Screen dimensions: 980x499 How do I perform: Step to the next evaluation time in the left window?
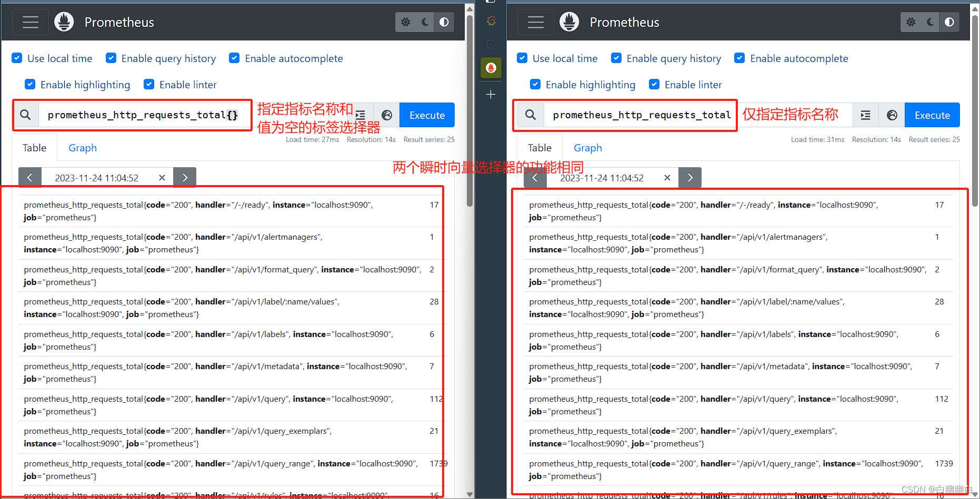coord(185,178)
